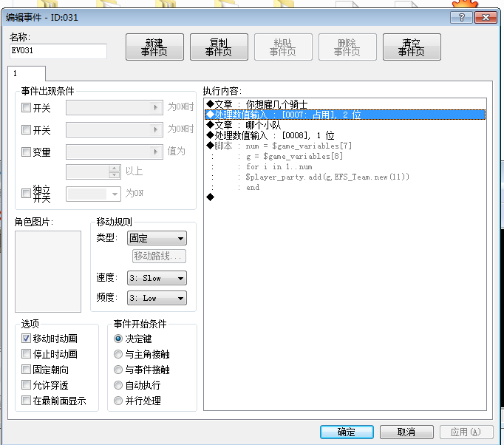Click the variable value spinner beside 以上
This screenshot has width=504, height=445.
pyautogui.click(x=114, y=171)
